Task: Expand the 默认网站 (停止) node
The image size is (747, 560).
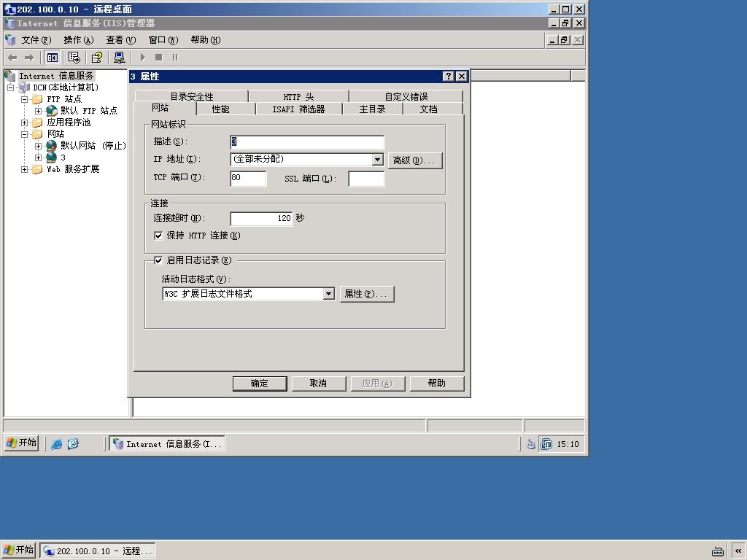Action: point(38,146)
